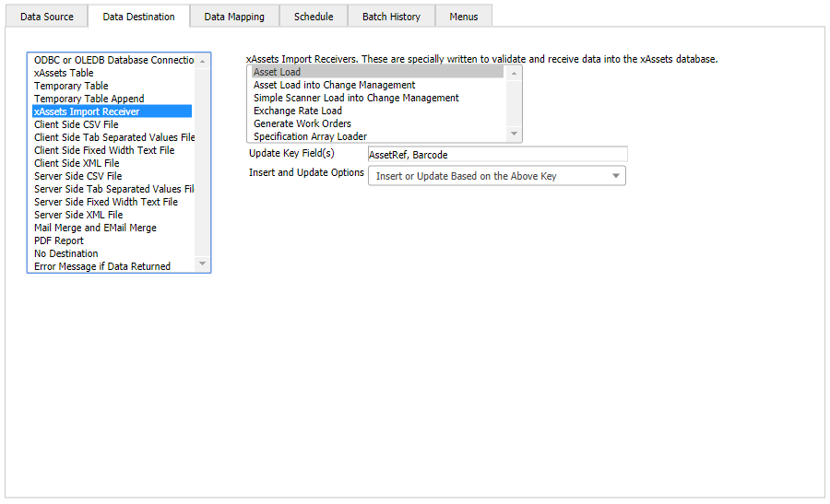Screen dimensions: 830x504
Task: Go to the Schedule tab
Action: click(314, 17)
